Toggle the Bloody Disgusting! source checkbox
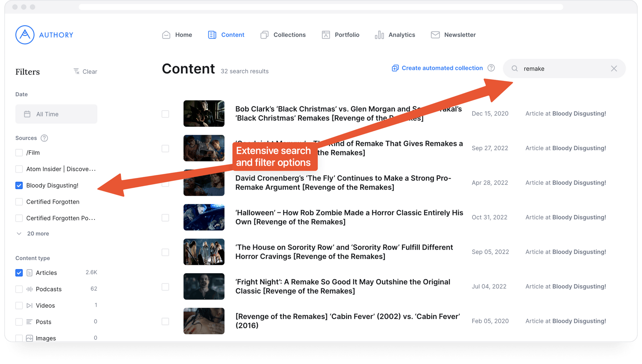The width and height of the screenshot is (642, 364). [x=19, y=185]
